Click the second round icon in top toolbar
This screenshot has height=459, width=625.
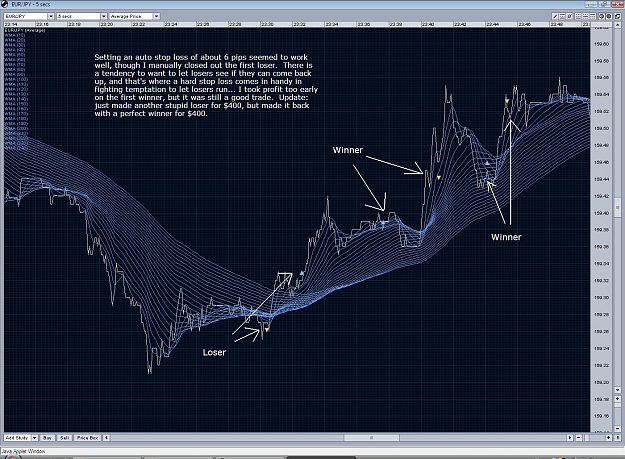pos(609,16)
